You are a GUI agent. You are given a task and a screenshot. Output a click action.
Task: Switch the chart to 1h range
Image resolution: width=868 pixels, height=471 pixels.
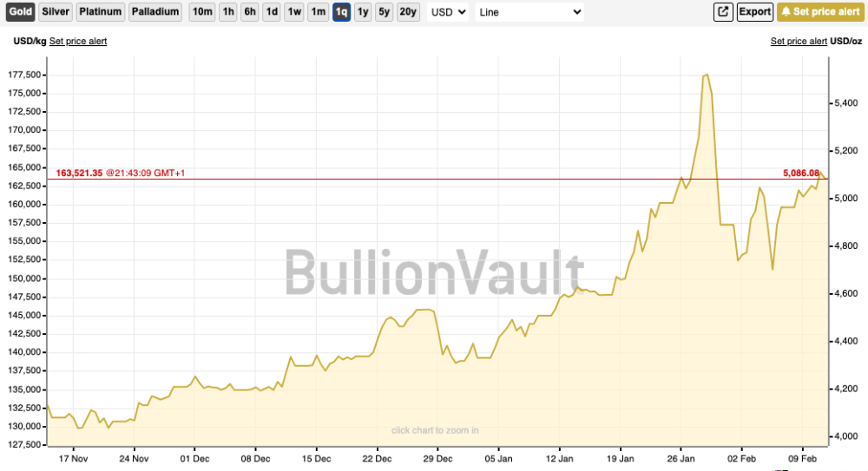point(227,12)
